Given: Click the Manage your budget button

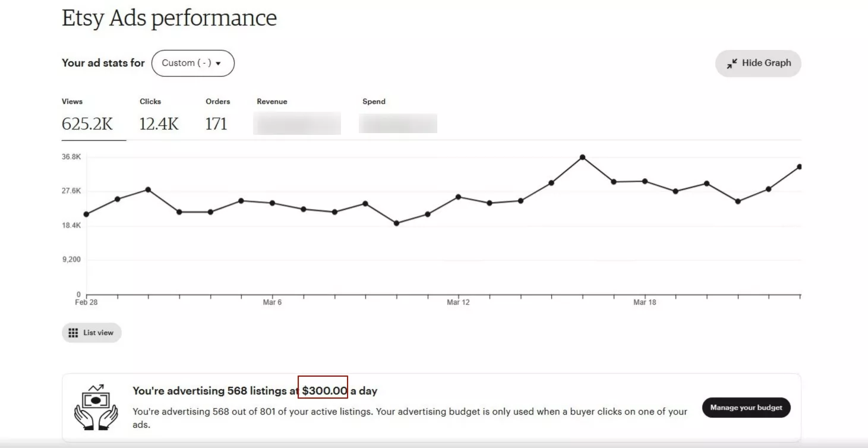Looking at the screenshot, I should point(746,408).
